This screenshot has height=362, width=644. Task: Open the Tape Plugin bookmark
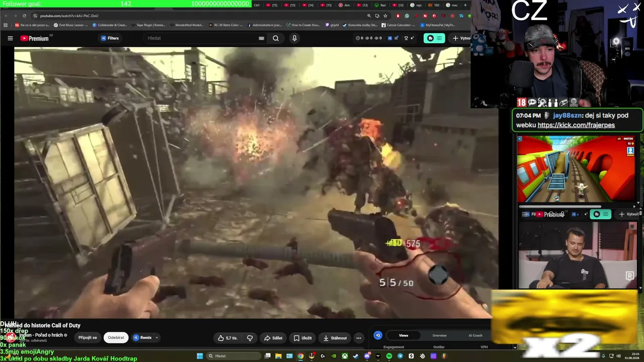[x=148, y=25]
